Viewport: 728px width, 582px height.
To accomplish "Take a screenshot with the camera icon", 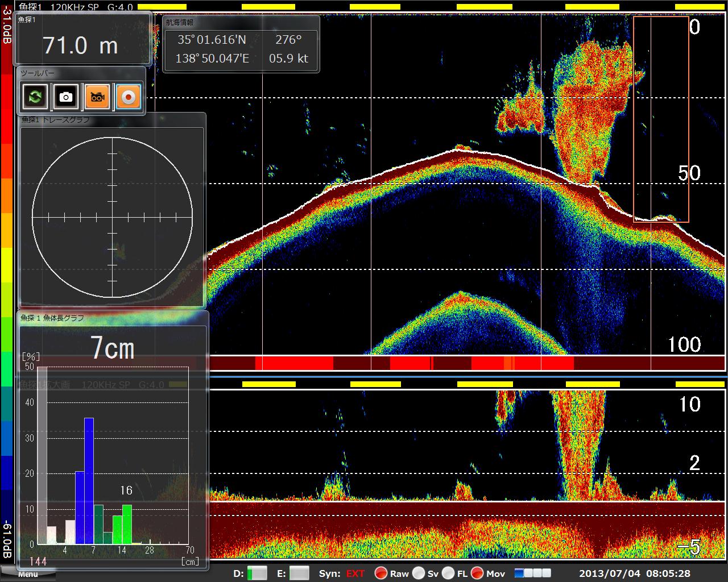I will [66, 97].
